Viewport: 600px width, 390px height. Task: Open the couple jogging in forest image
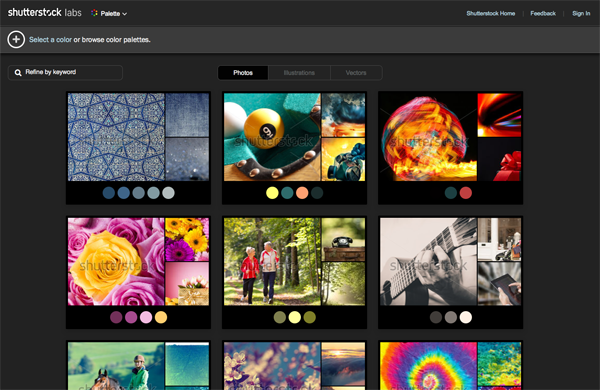tap(272, 262)
